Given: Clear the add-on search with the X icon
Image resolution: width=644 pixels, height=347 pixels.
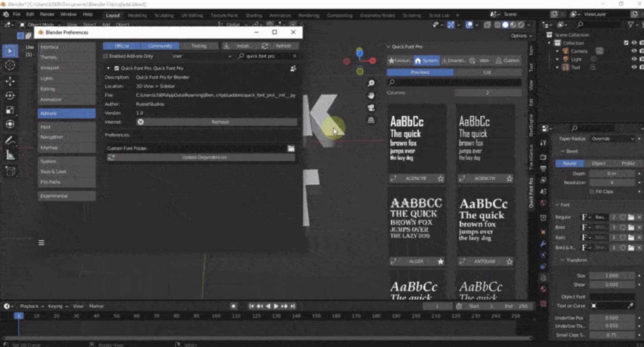Looking at the screenshot, I should click(x=294, y=56).
